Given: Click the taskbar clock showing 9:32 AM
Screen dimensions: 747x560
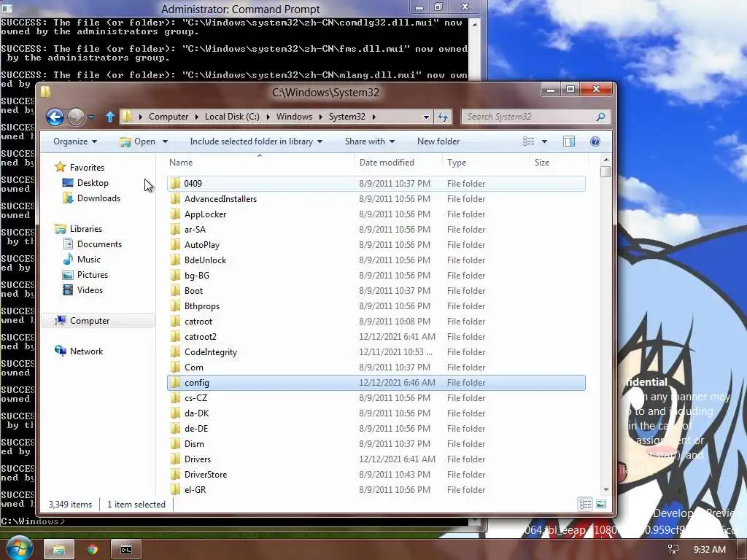Looking at the screenshot, I should click(709, 550).
